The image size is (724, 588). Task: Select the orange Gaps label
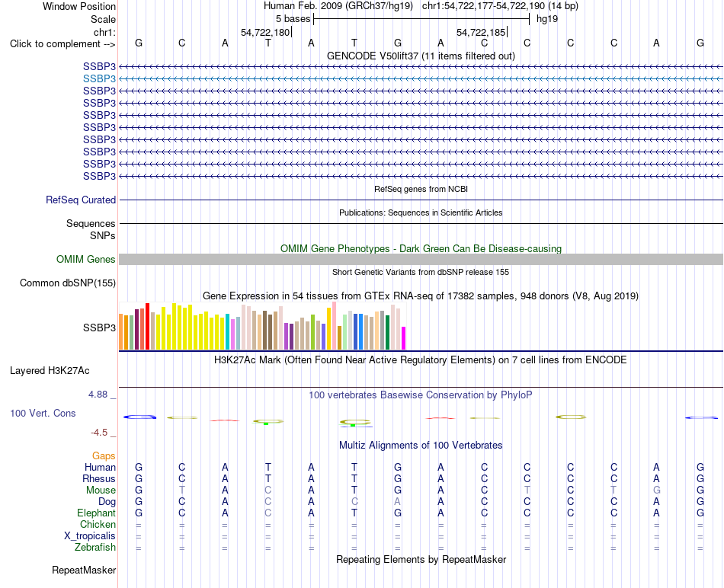point(104,455)
